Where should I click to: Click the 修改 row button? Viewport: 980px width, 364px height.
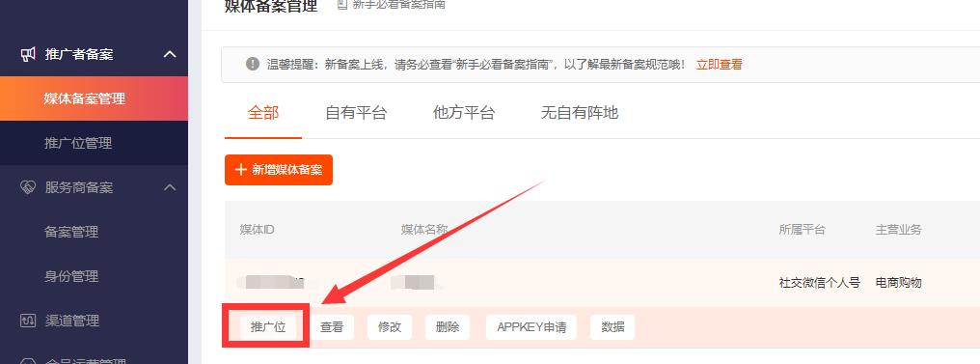[x=390, y=326]
